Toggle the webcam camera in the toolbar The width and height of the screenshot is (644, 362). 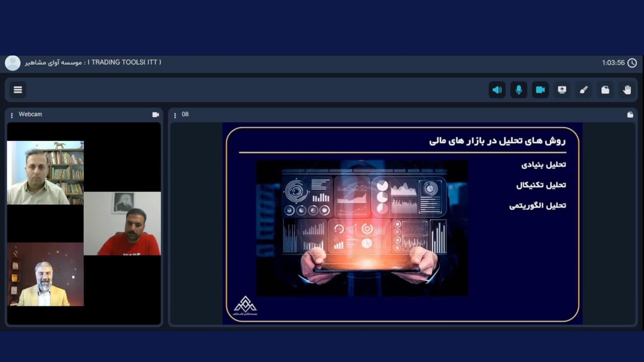[x=540, y=90]
